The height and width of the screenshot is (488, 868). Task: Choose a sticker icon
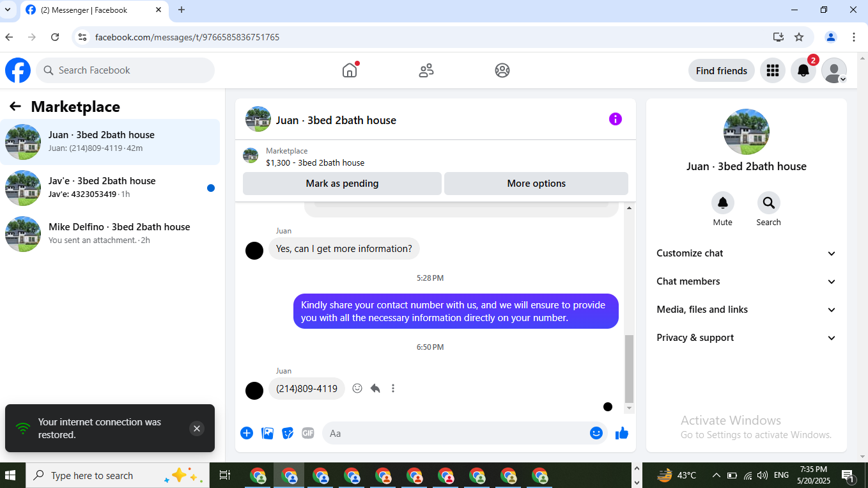click(288, 433)
